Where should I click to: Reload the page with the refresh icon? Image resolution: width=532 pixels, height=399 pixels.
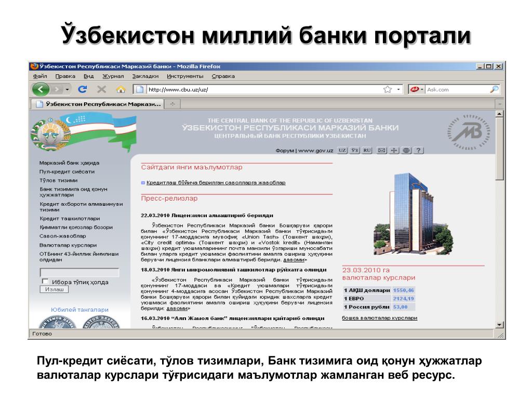pyautogui.click(x=83, y=89)
